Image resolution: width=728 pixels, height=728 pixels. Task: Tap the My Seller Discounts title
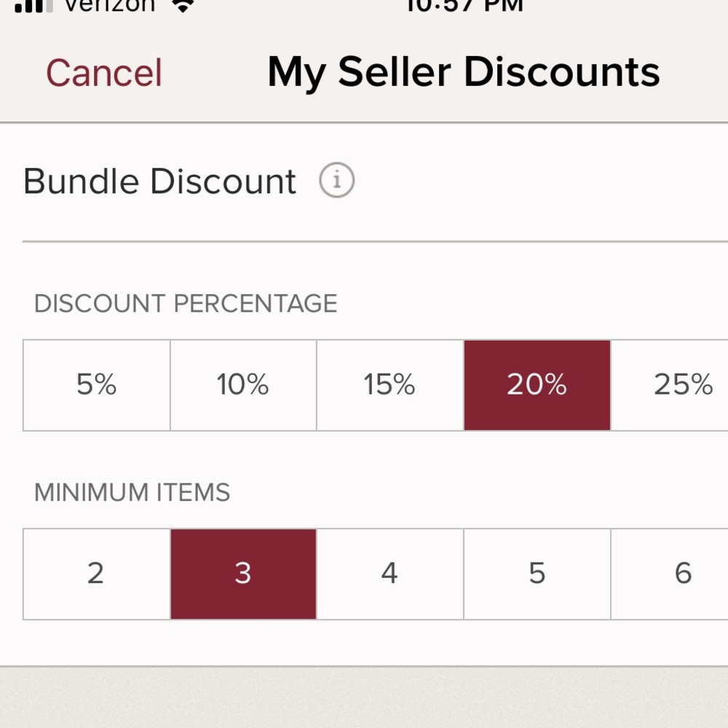(x=464, y=73)
